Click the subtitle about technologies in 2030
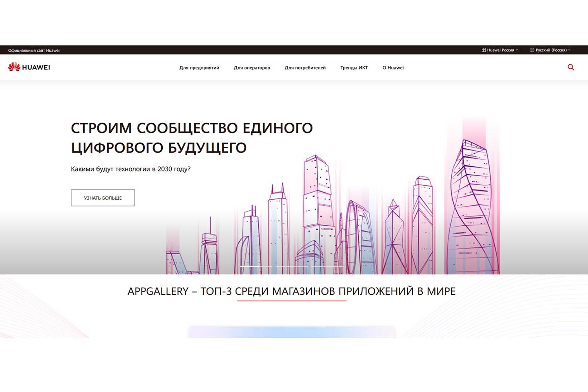Viewport: 588px width, 392px height. point(131,169)
